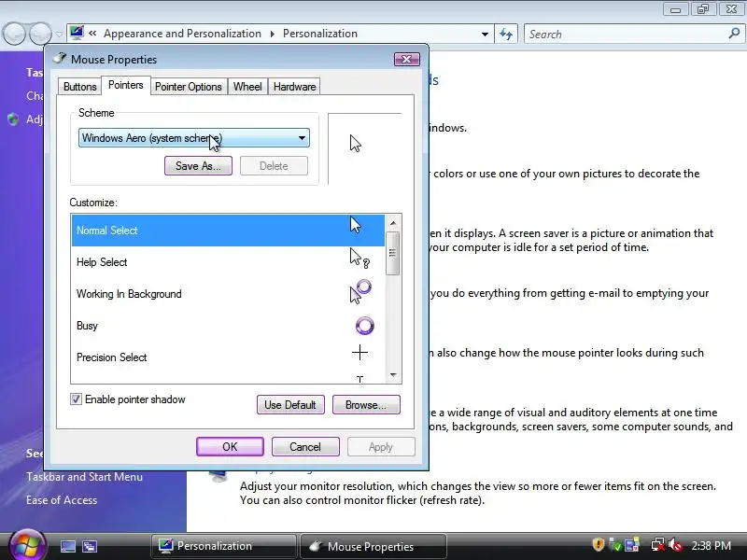Click Cancel in Mouse Properties
The height and width of the screenshot is (560, 747).
305,447
